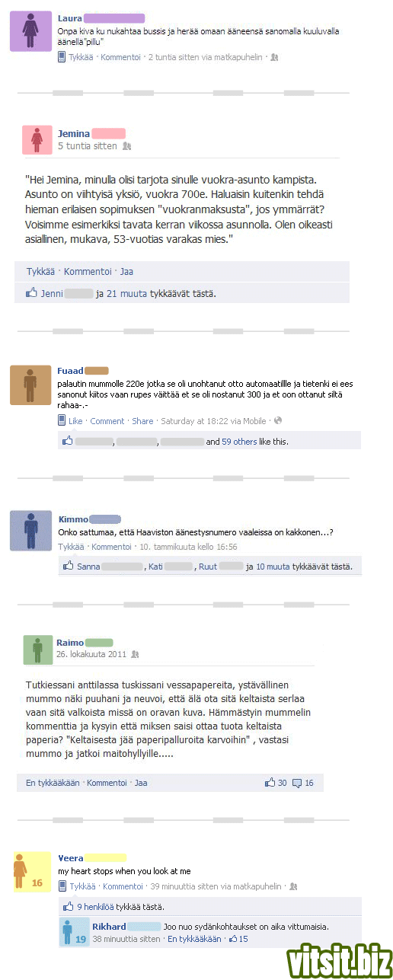Image resolution: width=393 pixels, height=980 pixels.
Task: Click Jaa under Jemina's post
Action: 126,271
